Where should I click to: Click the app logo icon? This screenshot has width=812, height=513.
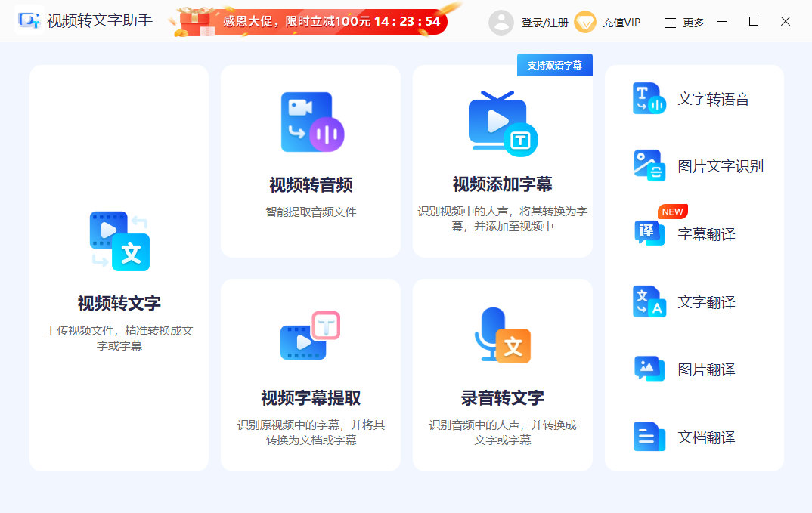coord(29,21)
